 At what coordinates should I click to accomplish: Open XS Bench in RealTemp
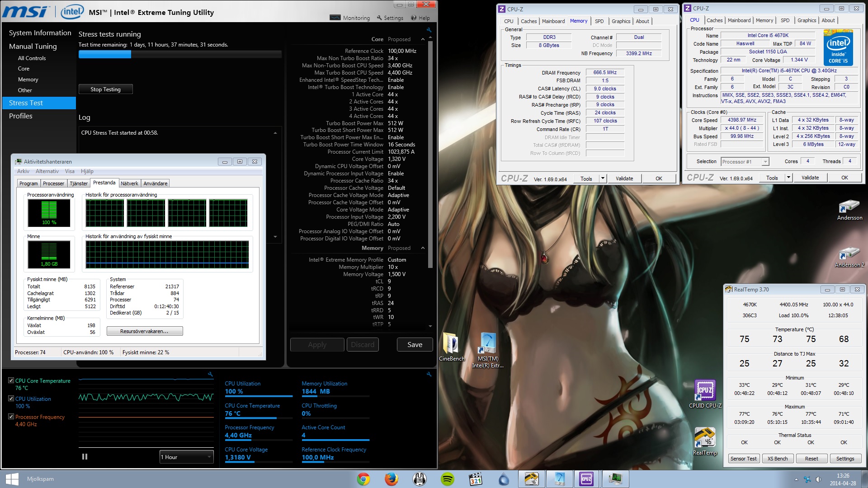coord(778,459)
